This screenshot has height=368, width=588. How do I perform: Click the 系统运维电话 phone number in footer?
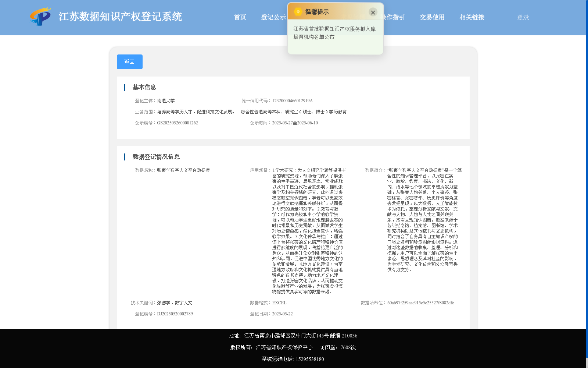click(x=310, y=359)
